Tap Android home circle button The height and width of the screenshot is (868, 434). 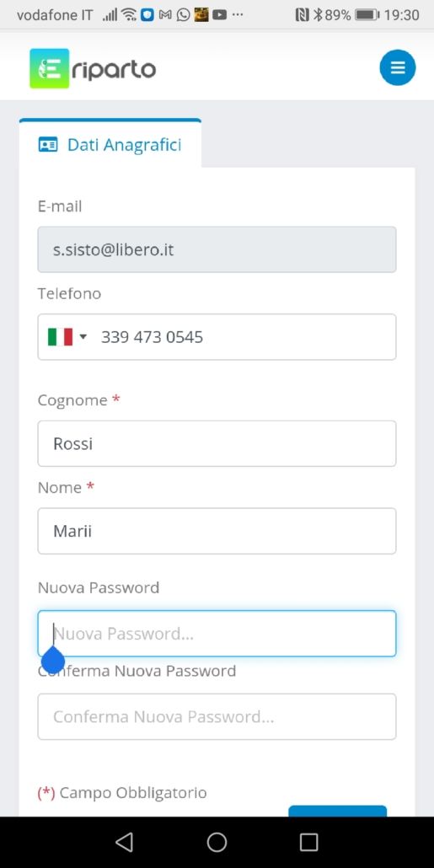[217, 842]
